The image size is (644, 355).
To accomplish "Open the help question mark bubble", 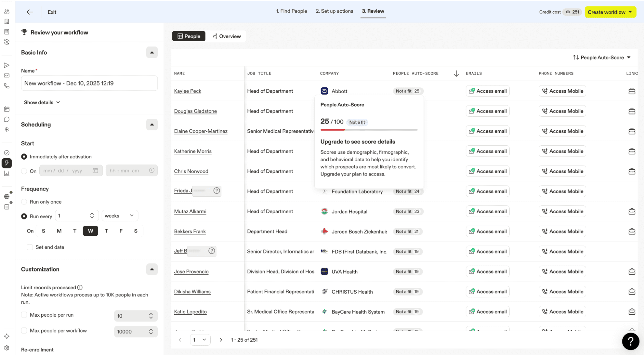I will [x=630, y=341].
